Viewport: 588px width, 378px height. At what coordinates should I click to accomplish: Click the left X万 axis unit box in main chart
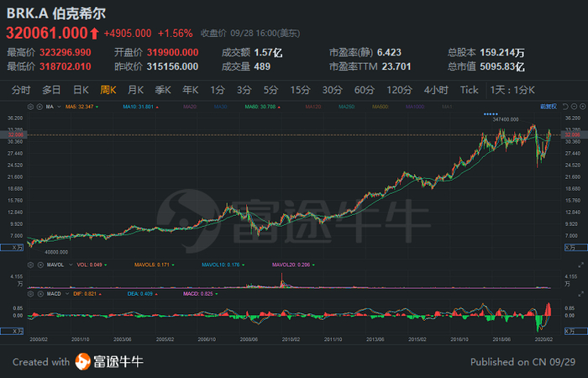point(12,248)
